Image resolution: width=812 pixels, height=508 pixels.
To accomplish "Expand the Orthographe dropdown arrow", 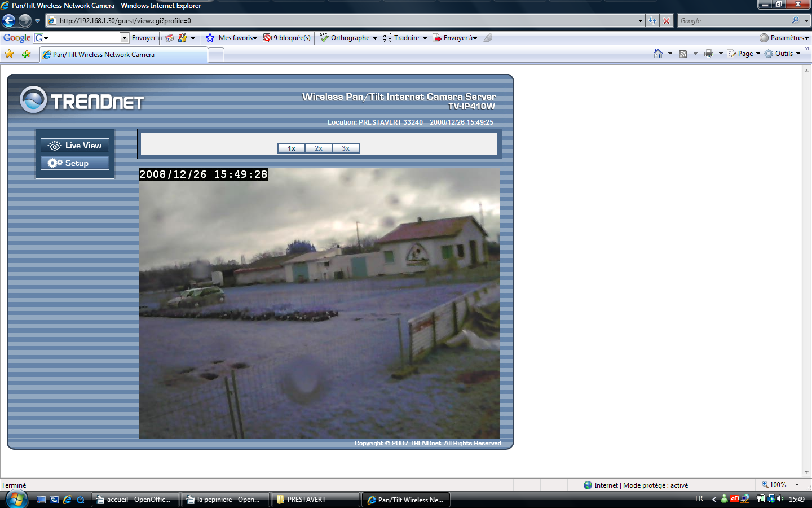I will pos(375,38).
